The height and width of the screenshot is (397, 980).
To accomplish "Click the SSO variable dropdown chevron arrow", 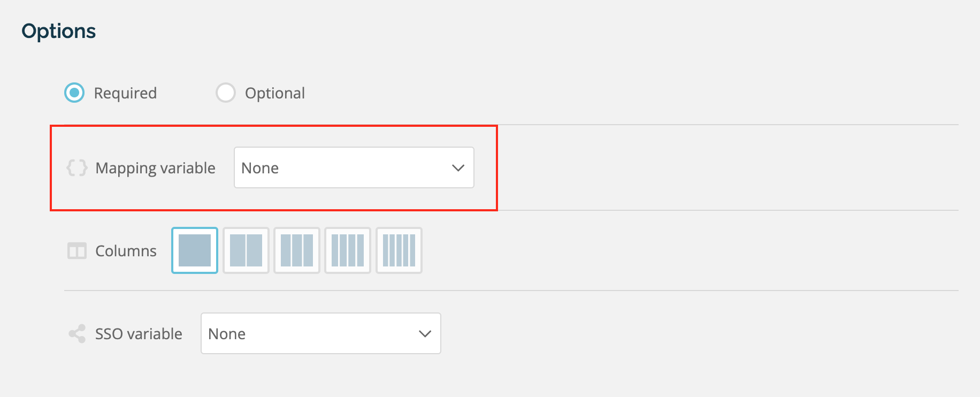I will tap(425, 334).
